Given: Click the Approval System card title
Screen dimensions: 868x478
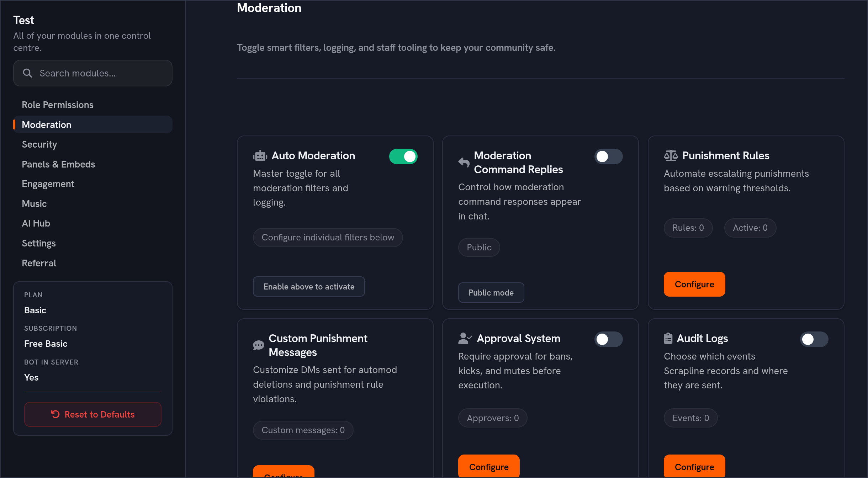Looking at the screenshot, I should (x=518, y=339).
